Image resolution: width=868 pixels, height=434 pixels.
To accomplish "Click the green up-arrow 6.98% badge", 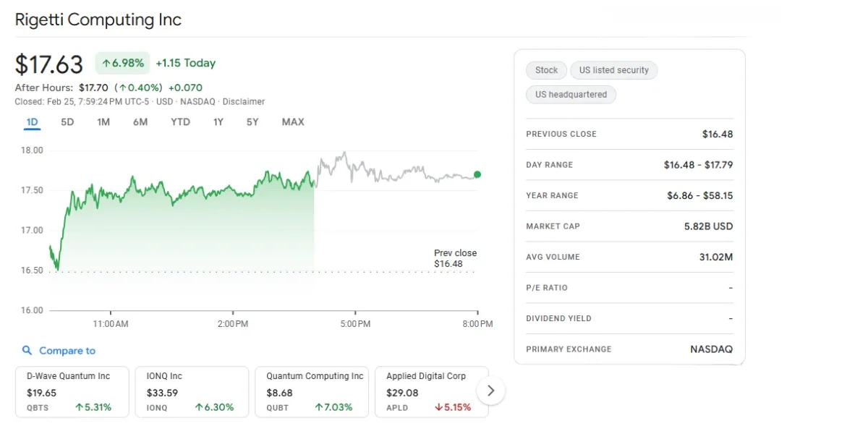I will (x=123, y=63).
